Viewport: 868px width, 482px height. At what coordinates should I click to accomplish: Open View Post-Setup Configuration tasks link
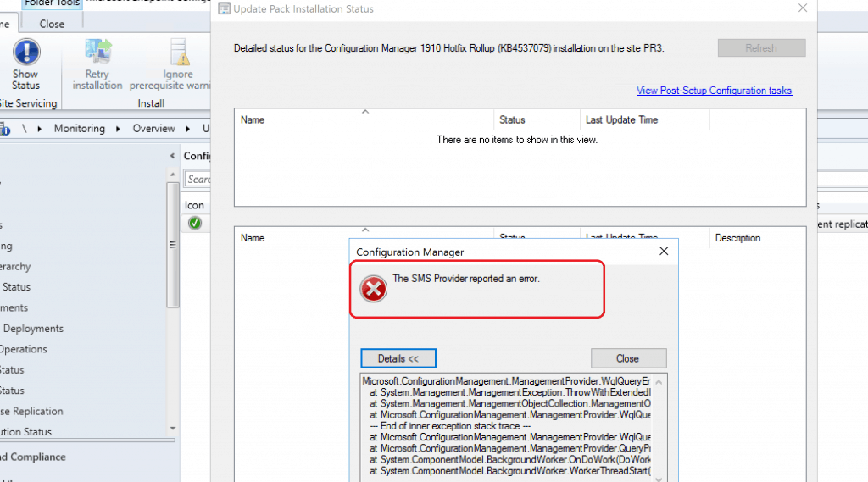[x=714, y=91]
